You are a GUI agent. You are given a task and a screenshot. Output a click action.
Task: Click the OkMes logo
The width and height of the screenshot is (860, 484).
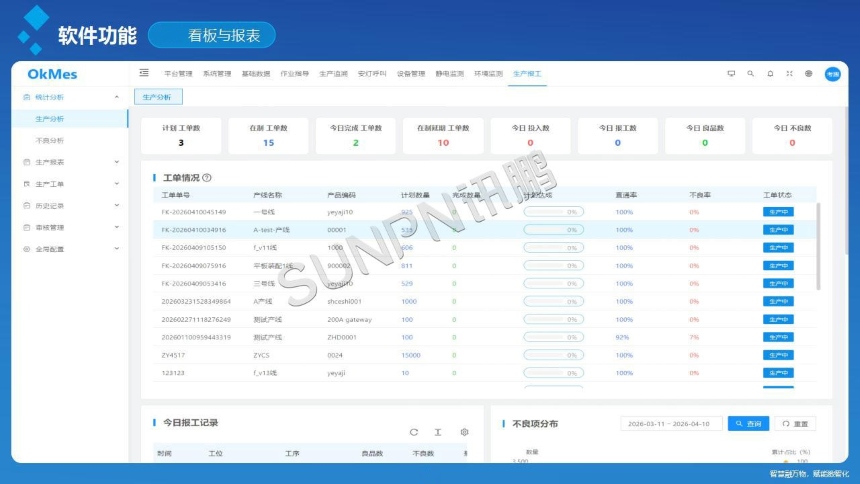pyautogui.click(x=52, y=74)
